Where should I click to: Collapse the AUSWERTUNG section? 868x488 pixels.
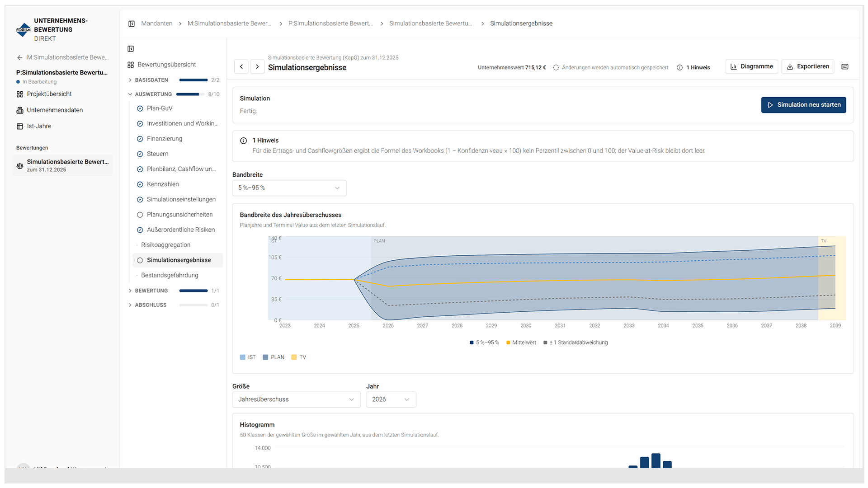tap(174, 94)
